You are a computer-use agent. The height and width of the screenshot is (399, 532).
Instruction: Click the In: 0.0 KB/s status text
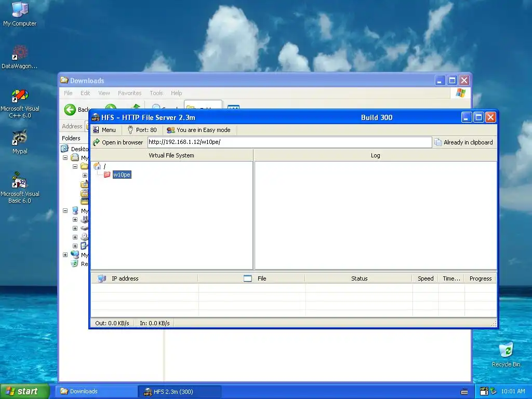(155, 323)
